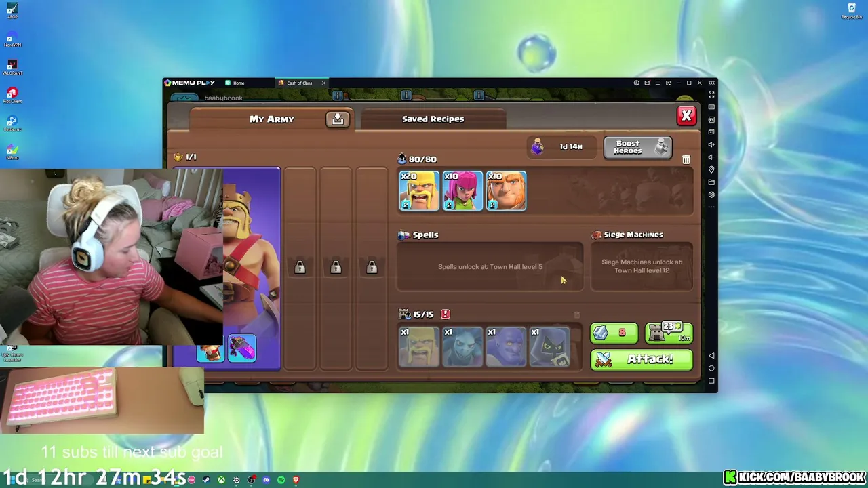This screenshot has width=868, height=488.
Task: Open MEmu settings gear in sidebar
Action: [x=711, y=195]
